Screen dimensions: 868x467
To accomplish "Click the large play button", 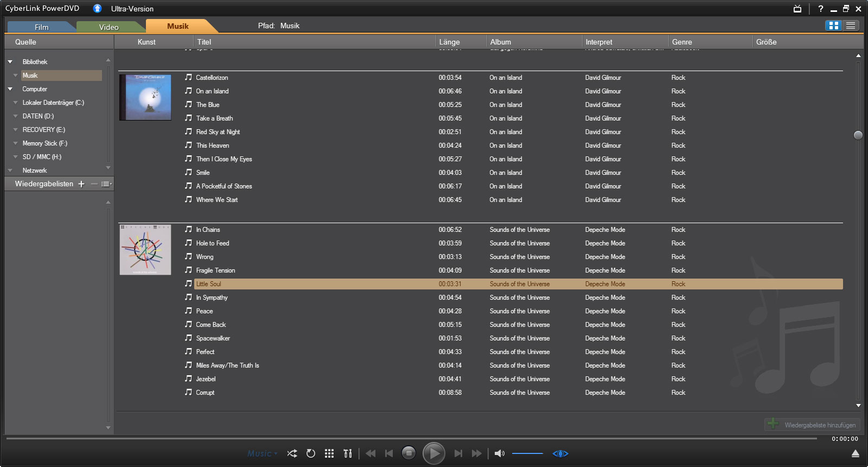I will click(x=434, y=453).
